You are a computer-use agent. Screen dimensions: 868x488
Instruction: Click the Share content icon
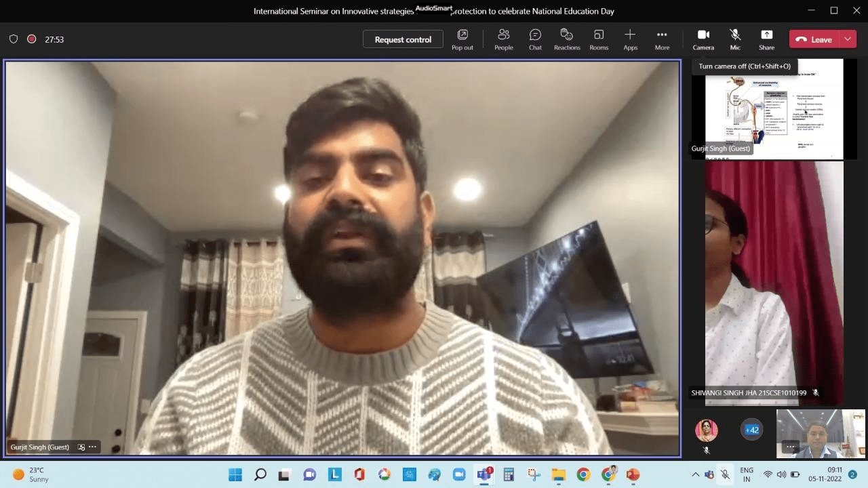766,39
